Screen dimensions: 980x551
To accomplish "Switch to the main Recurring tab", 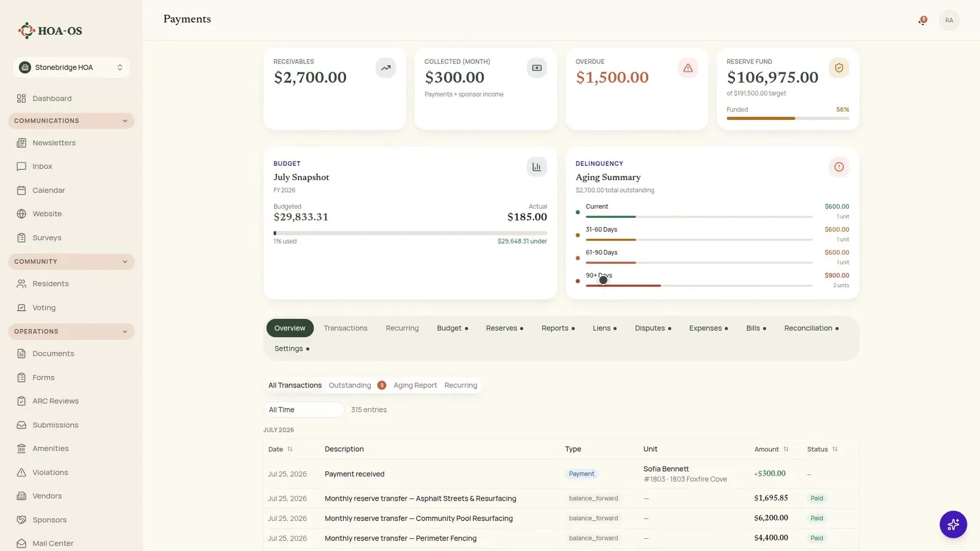I will [x=402, y=328].
